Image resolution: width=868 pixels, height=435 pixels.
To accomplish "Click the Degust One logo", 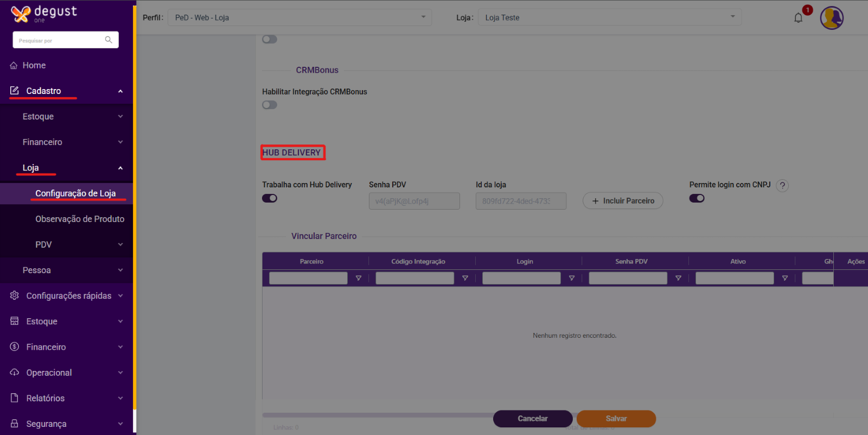I will [44, 14].
